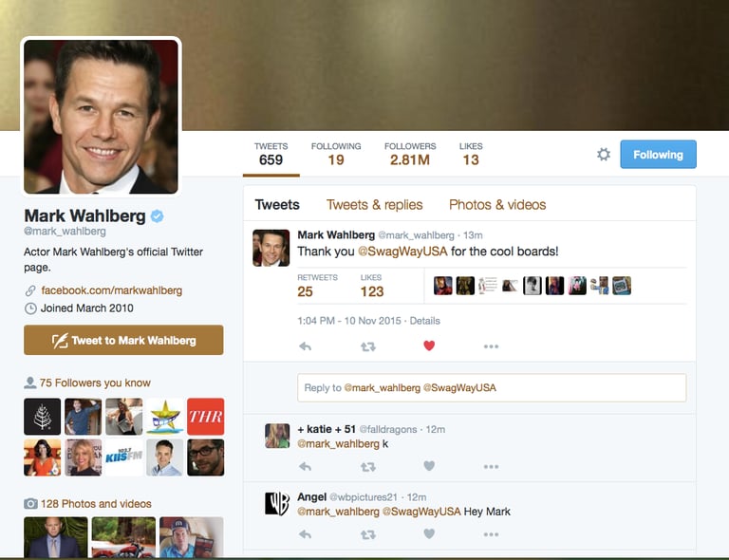
Task: Click the person icon beside 75 Followers you know
Action: point(29,383)
